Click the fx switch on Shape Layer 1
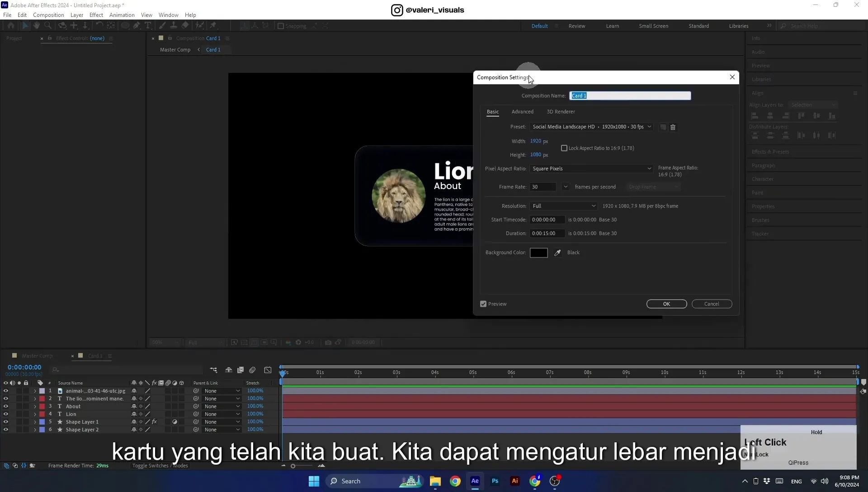This screenshot has height=492, width=868. 154,422
